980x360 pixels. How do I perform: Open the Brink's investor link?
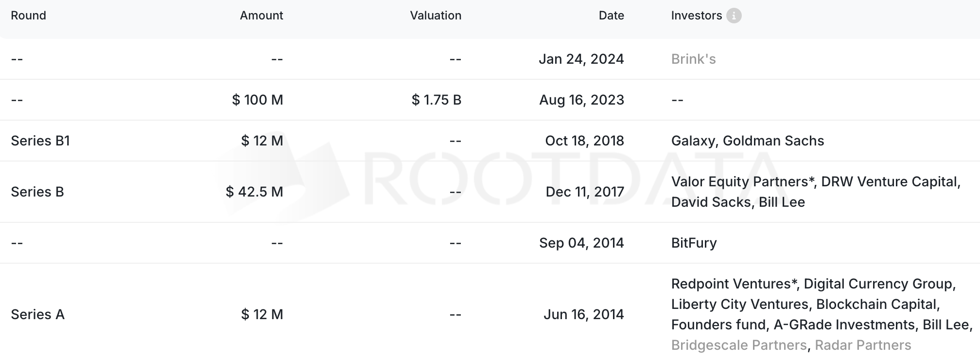pyautogui.click(x=693, y=59)
